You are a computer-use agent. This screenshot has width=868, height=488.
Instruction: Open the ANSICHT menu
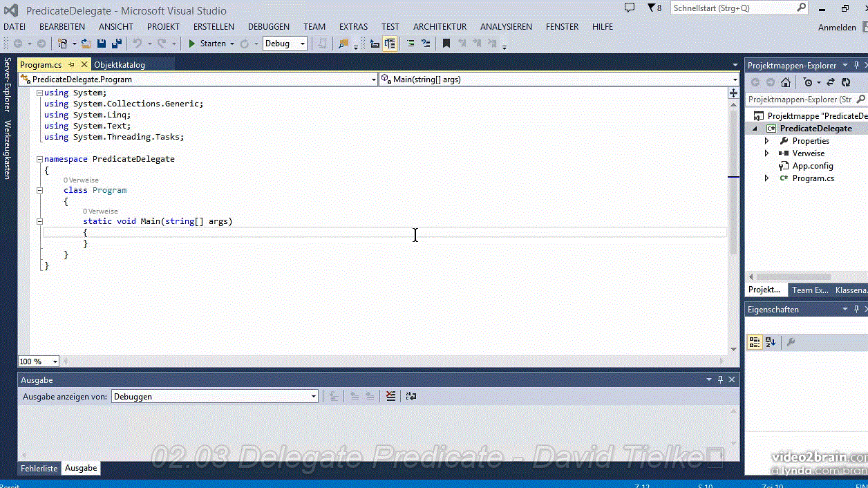(x=116, y=27)
